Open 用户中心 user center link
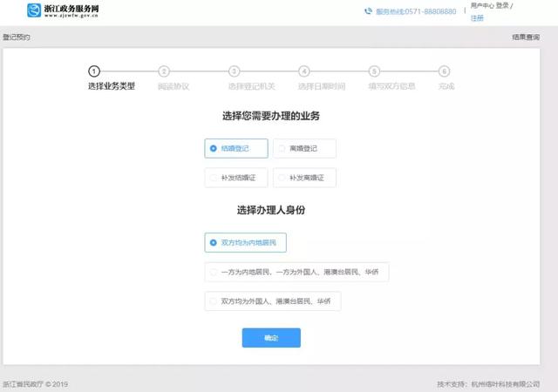Viewport: 558px width, 392px height. click(x=482, y=5)
